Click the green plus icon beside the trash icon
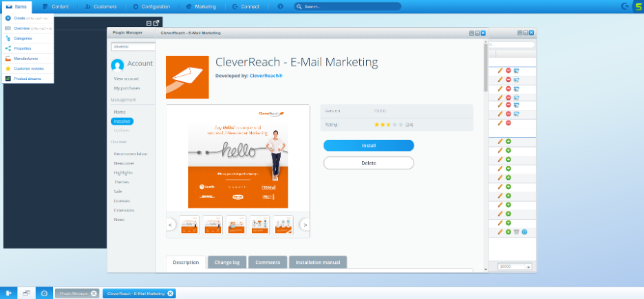Image resolution: width=644 pixels, height=299 pixels. tap(508, 232)
